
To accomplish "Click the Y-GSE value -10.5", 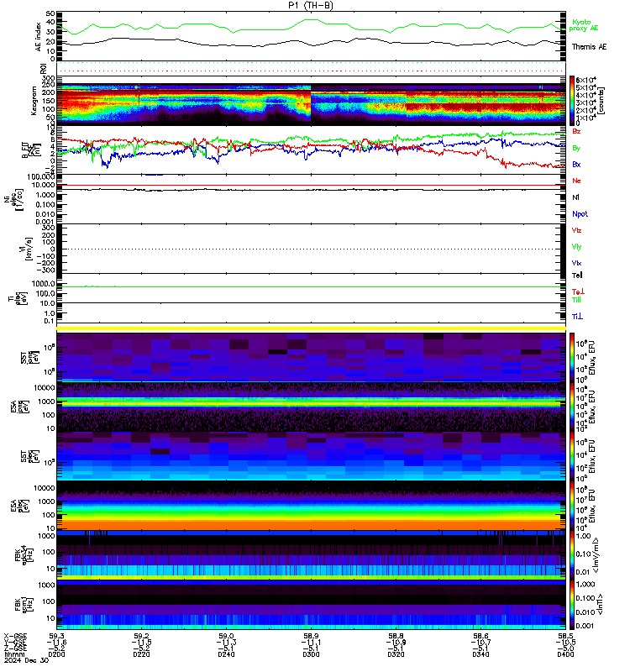I will [x=566, y=642].
